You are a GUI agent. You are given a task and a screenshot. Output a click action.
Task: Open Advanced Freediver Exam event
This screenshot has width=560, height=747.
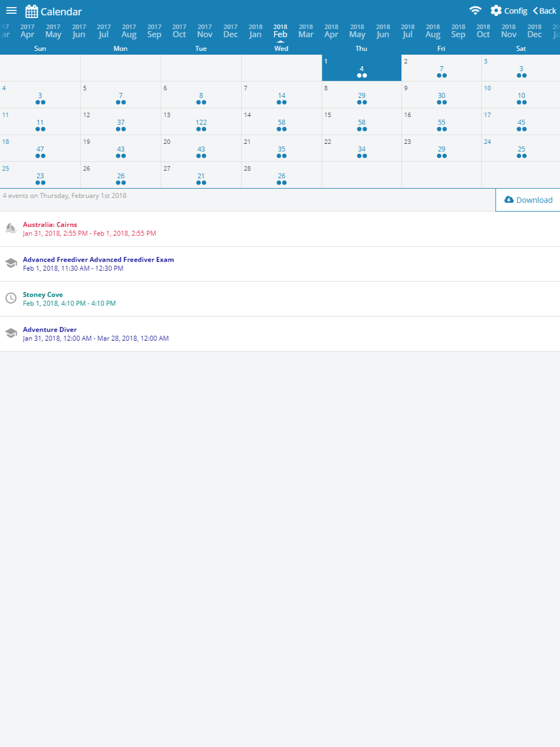280,264
